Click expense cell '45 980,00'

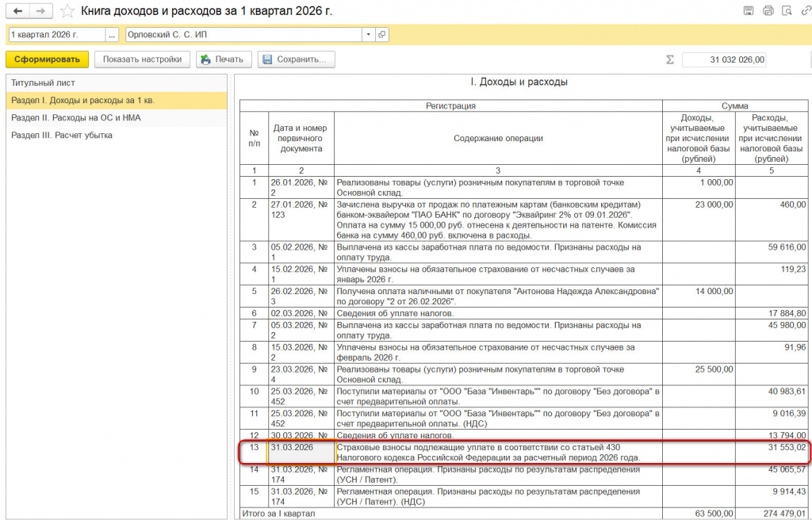772,330
